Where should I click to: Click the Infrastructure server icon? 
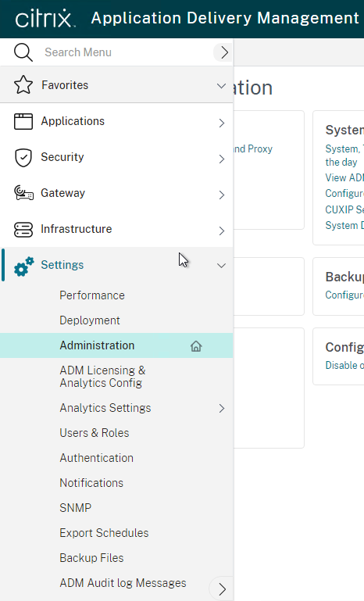23,229
